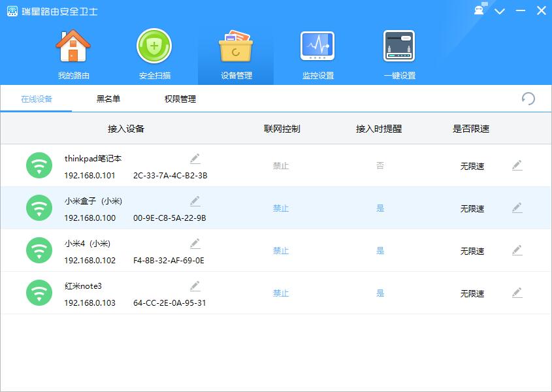The image size is (552, 392).
Task: Toggle 接入时提醒 是 for 小米4
Action: coord(380,251)
